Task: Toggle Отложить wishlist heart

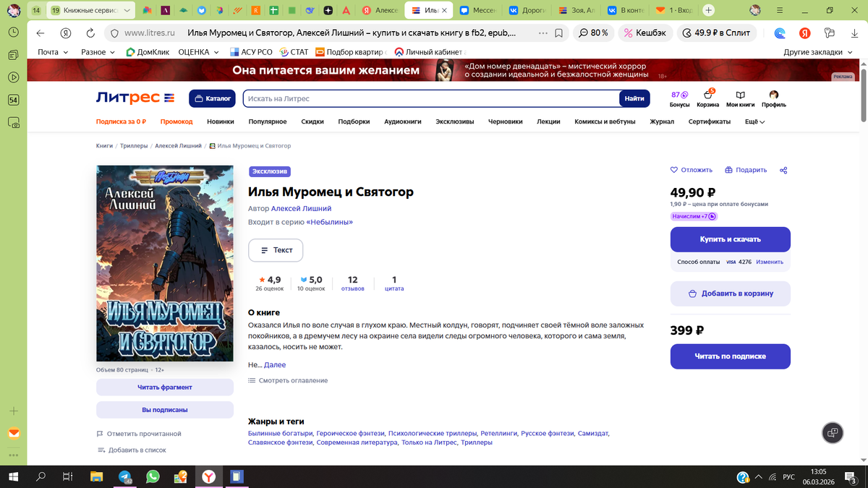Action: (692, 170)
